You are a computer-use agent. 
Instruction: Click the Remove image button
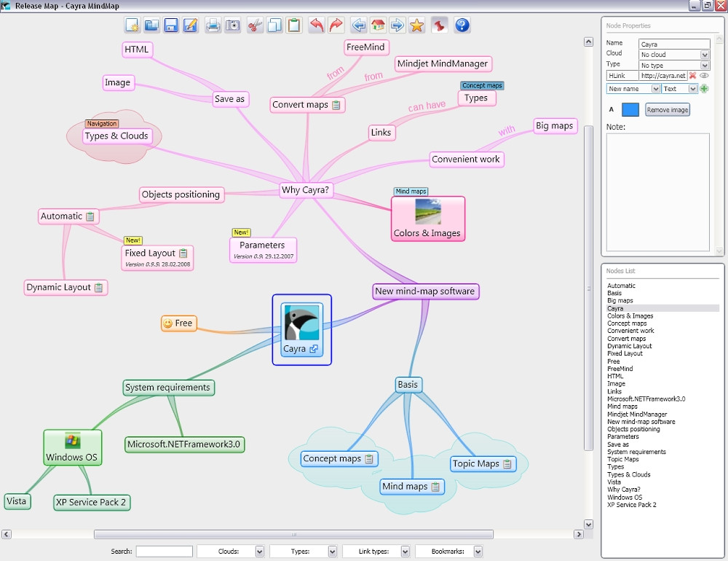tap(668, 110)
